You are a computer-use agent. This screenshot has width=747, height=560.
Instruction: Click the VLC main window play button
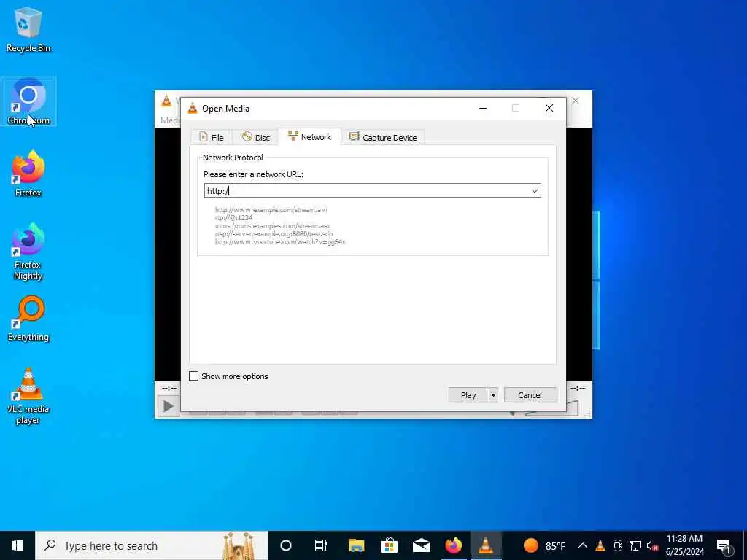click(x=169, y=406)
